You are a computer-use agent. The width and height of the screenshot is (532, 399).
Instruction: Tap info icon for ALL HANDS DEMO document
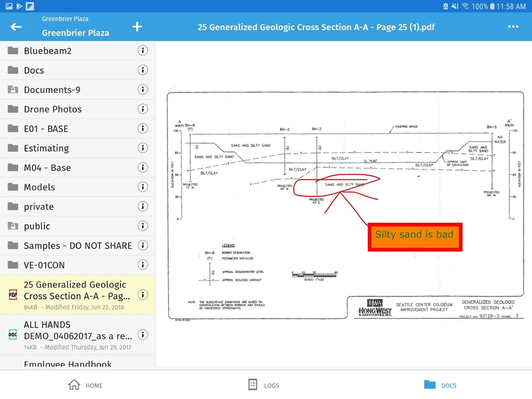[142, 334]
